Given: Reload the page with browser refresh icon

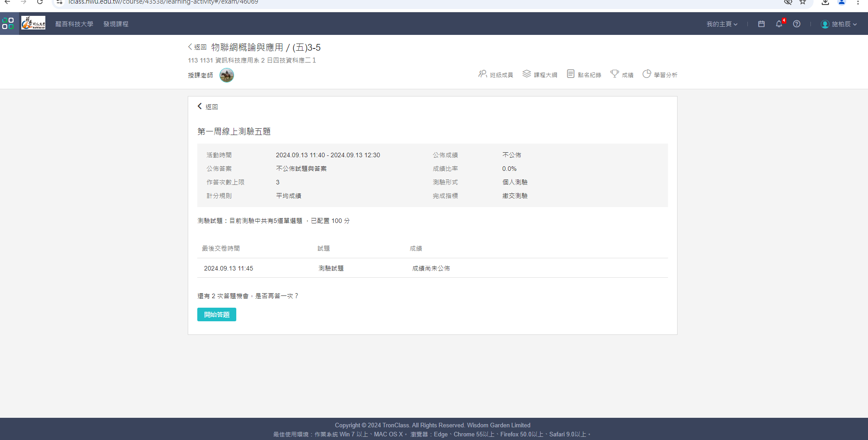Looking at the screenshot, I should [x=40, y=2].
